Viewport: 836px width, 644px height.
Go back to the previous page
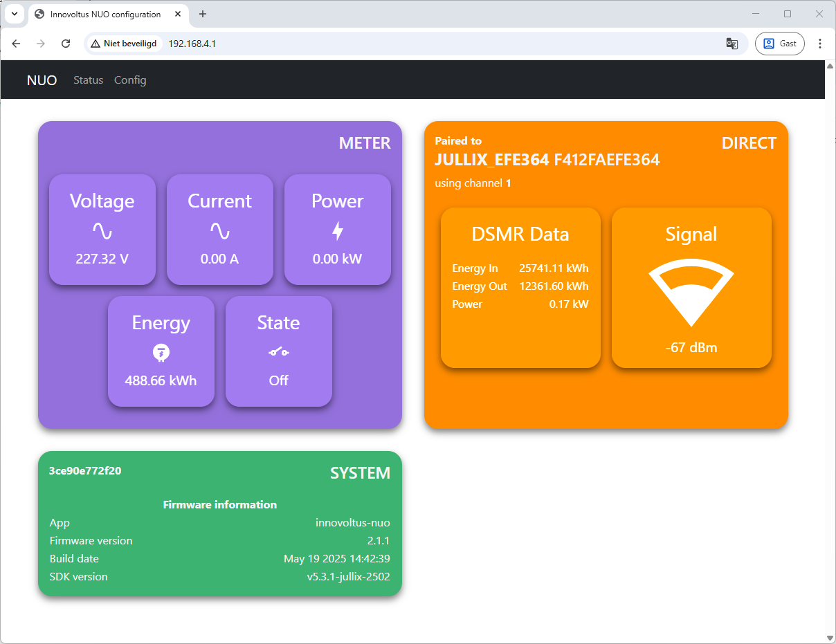(x=16, y=44)
